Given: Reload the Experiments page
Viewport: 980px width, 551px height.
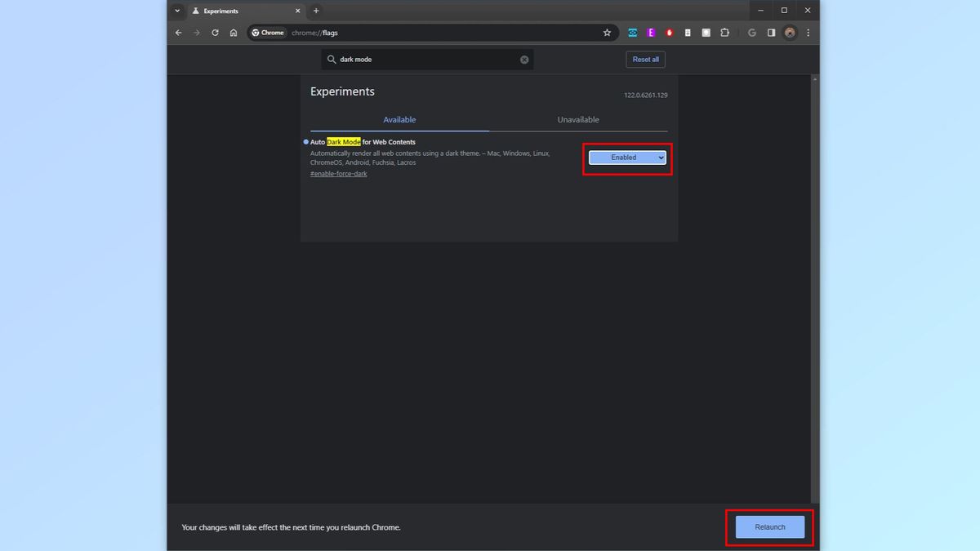Looking at the screenshot, I should point(215,33).
